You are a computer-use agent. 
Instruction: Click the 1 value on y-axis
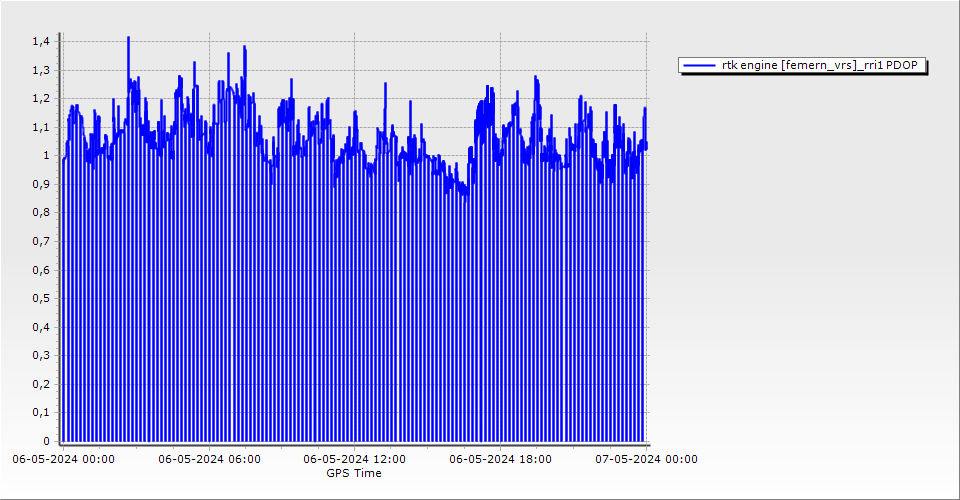pyautogui.click(x=45, y=156)
